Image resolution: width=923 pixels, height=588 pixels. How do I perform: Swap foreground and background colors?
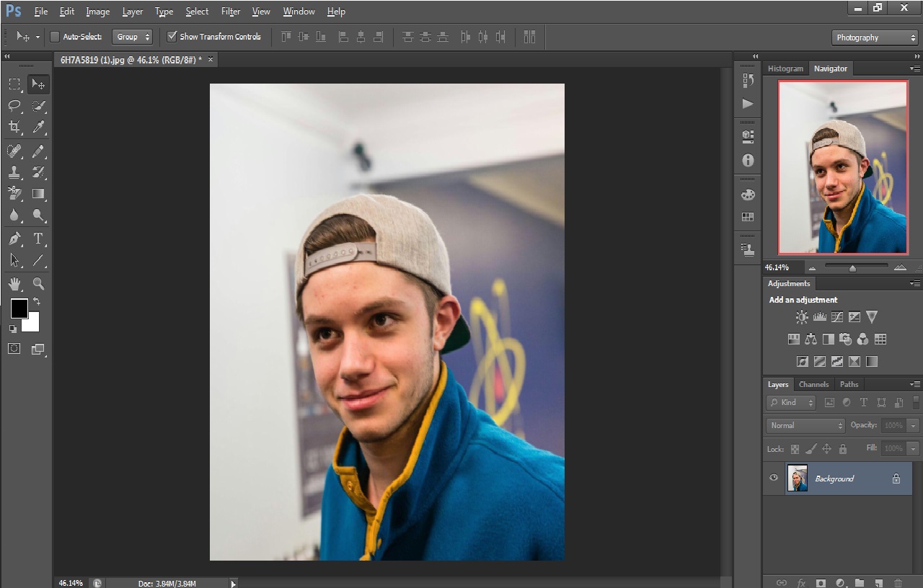pyautogui.click(x=37, y=302)
